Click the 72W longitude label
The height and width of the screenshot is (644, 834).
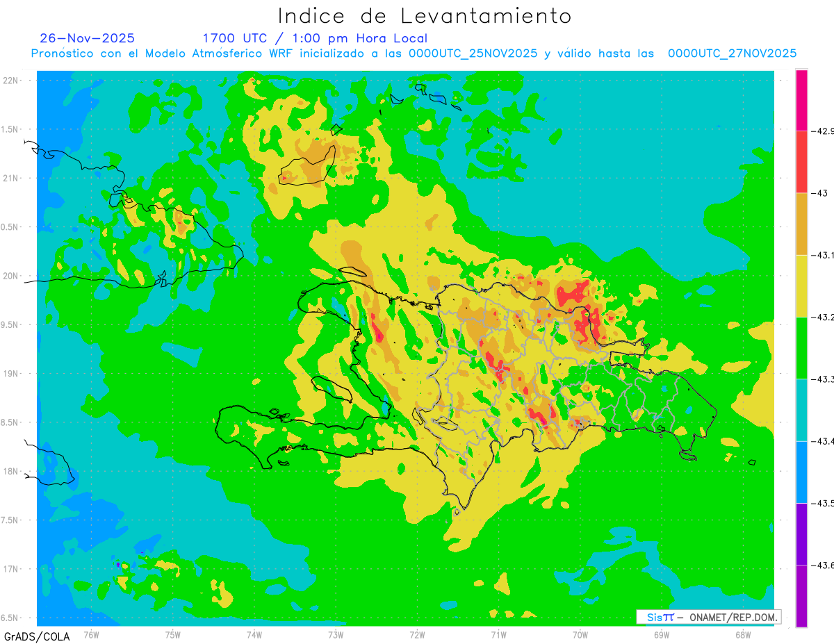coord(417,634)
